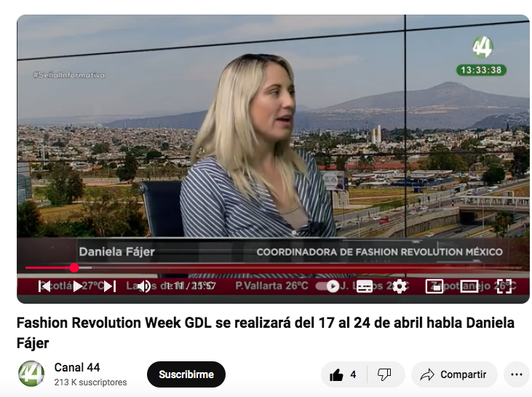Screen dimensions: 532x397
Task: Skip to the next video
Action: pos(109,286)
